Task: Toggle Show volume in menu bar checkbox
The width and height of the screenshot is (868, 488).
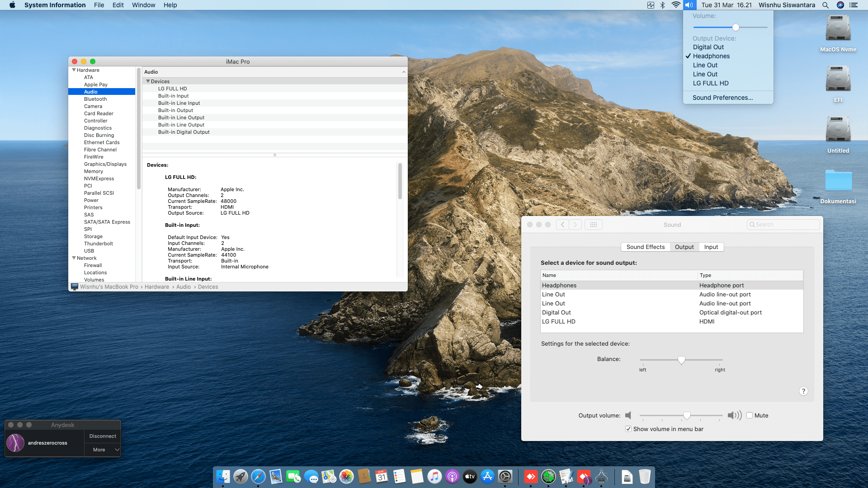Action: [x=628, y=429]
